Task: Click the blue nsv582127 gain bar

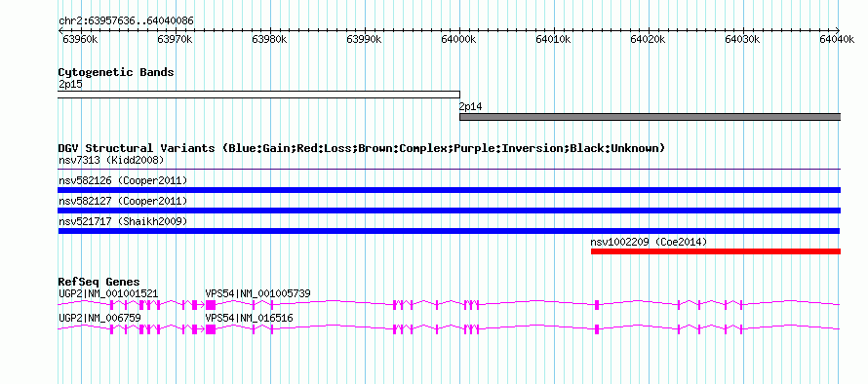Action: pos(449,211)
